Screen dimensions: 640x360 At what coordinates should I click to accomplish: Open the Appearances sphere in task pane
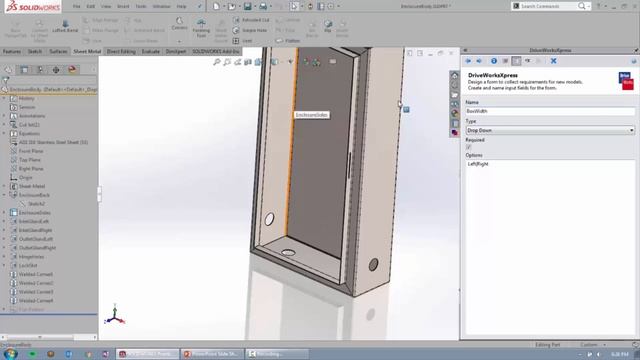tap(454, 113)
